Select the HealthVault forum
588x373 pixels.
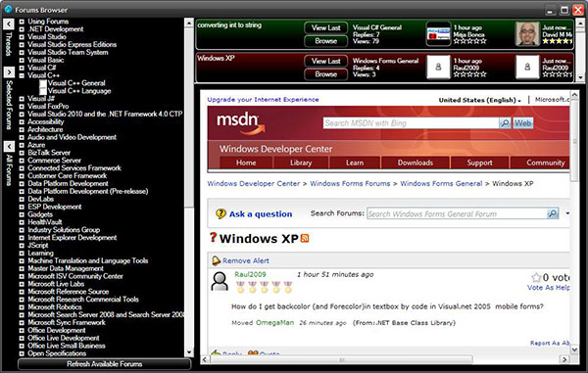[x=45, y=222]
